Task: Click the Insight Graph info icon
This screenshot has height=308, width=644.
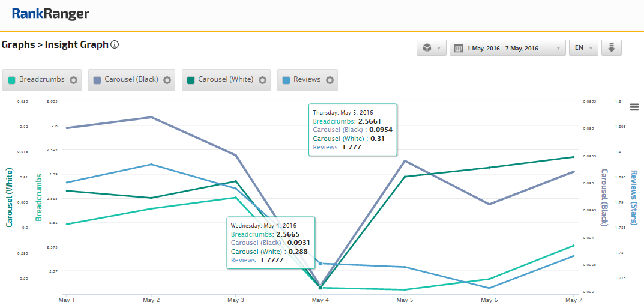Action: coord(115,44)
